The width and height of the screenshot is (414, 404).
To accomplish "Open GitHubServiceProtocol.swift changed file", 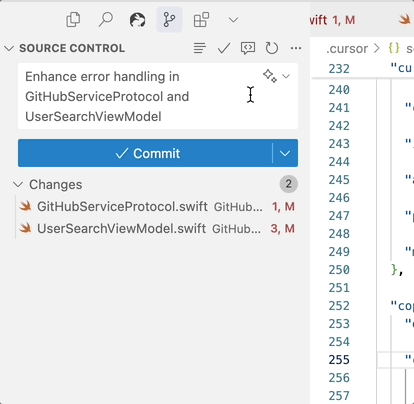I will click(x=157, y=207).
